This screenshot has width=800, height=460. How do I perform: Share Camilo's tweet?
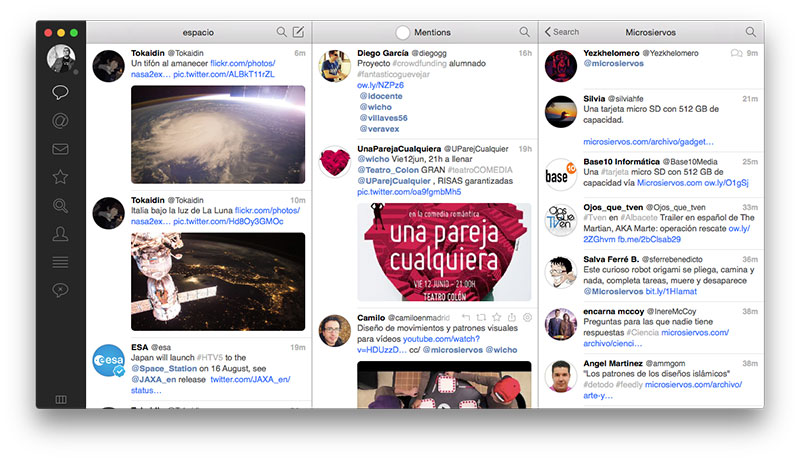pyautogui.click(x=512, y=317)
